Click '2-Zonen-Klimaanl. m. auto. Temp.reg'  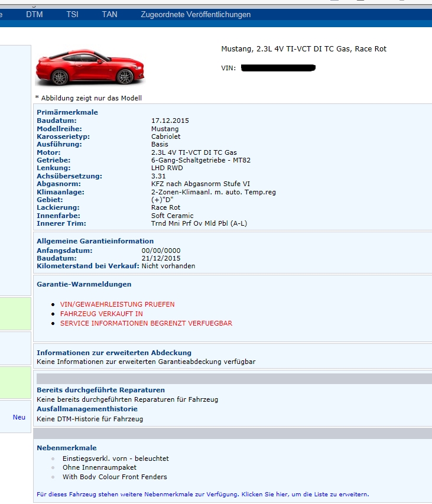coord(213,192)
